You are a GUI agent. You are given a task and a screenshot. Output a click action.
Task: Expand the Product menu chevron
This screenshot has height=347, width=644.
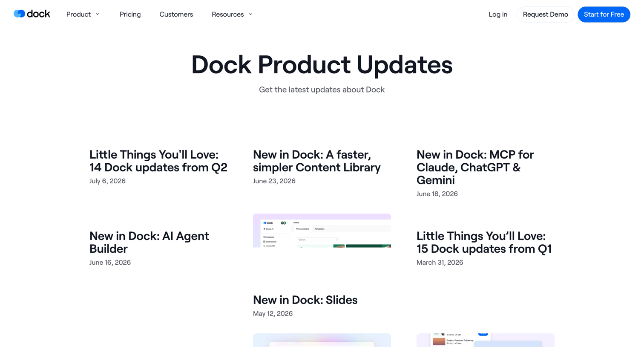click(98, 14)
